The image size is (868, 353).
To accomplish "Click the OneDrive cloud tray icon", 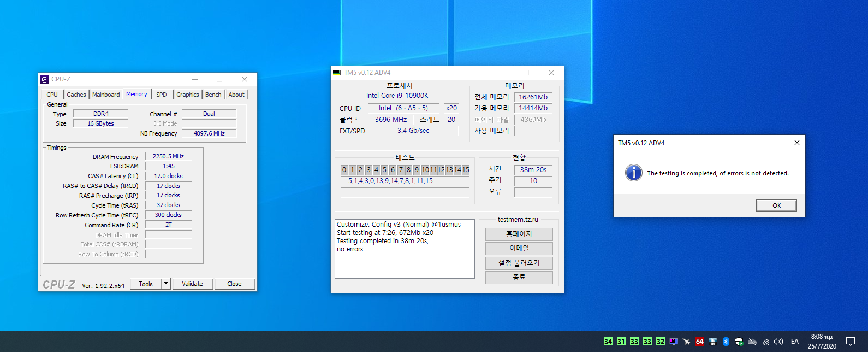I will (x=752, y=342).
